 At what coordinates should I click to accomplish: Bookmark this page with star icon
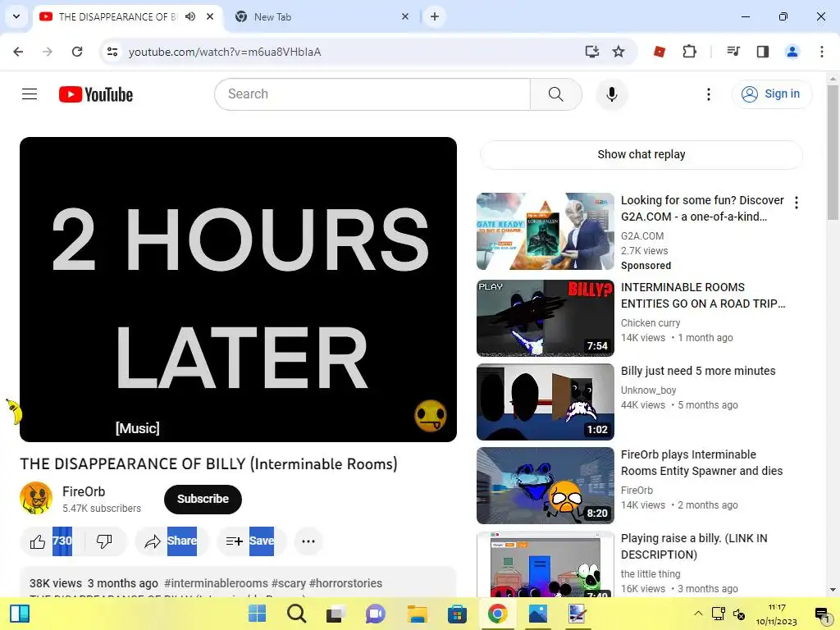[619, 52]
